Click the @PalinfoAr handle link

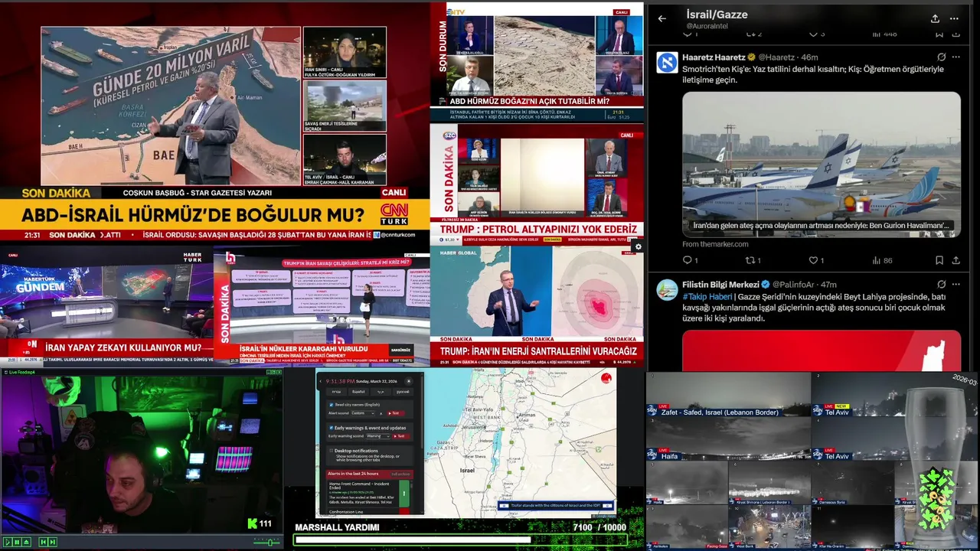point(794,285)
